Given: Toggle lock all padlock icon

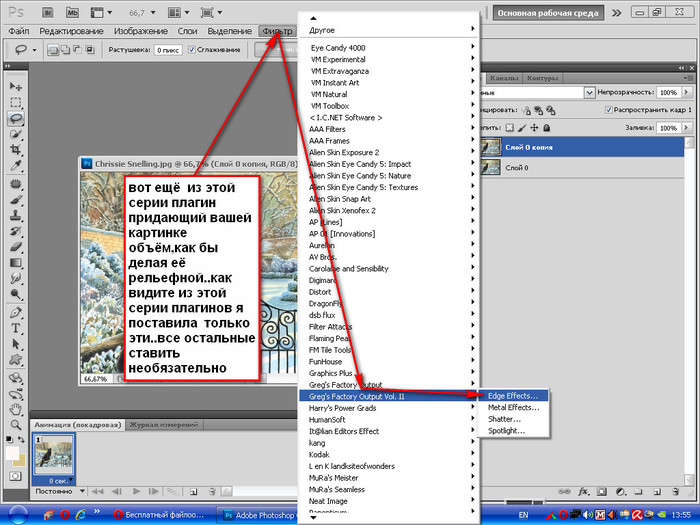Looking at the screenshot, I should pos(546,128).
